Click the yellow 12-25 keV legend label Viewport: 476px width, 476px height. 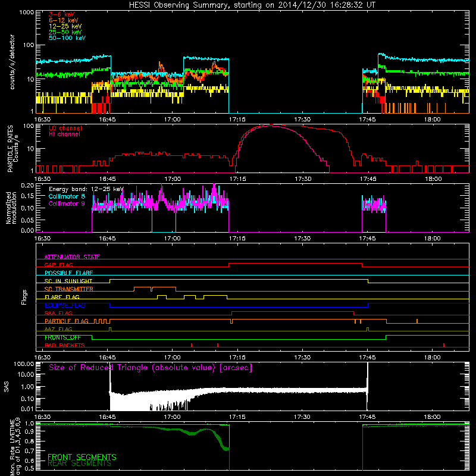click(x=65, y=26)
